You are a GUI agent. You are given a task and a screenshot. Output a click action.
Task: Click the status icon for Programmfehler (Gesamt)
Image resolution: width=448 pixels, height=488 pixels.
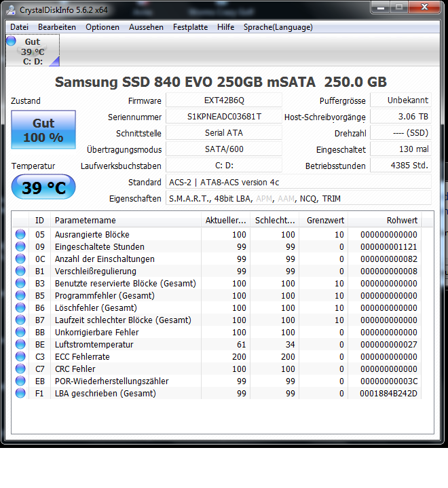[x=20, y=295]
